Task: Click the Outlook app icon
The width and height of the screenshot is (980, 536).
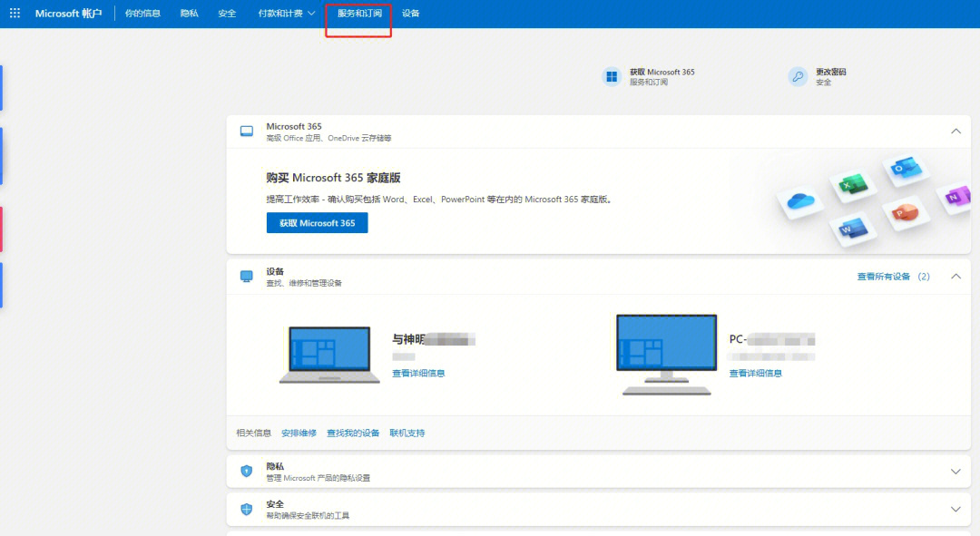Action: (x=906, y=168)
